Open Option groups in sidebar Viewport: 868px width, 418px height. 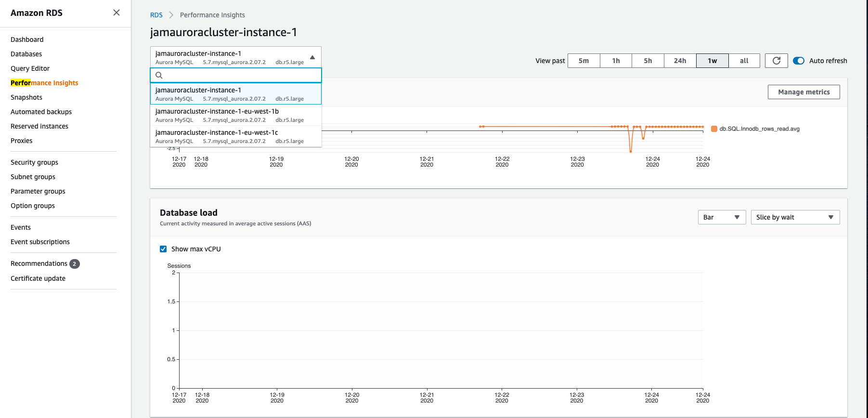pyautogui.click(x=33, y=206)
